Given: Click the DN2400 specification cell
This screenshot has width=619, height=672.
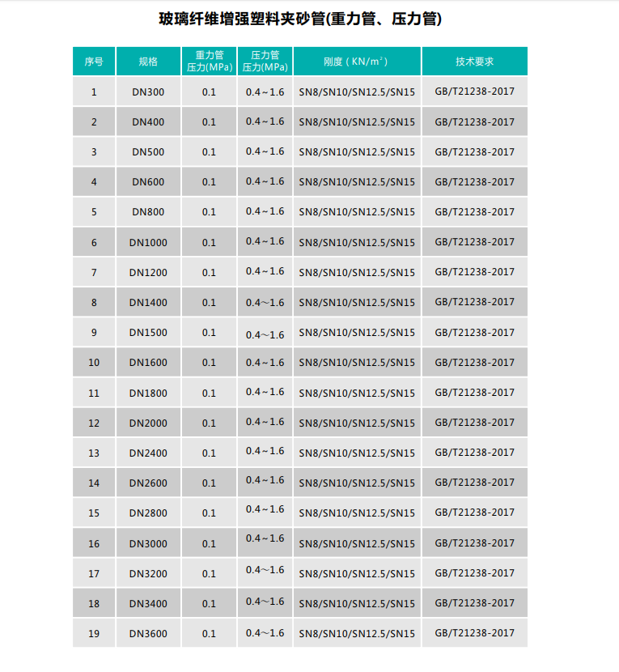Looking at the screenshot, I should point(148,453).
